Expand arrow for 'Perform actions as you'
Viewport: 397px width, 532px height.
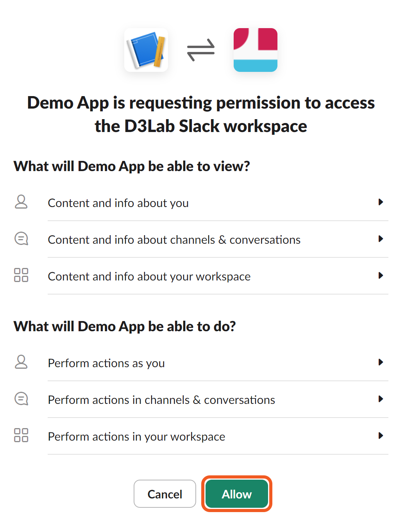(381, 362)
